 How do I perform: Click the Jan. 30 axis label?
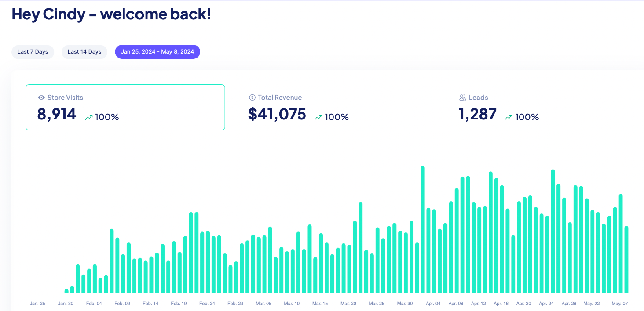pyautogui.click(x=66, y=304)
